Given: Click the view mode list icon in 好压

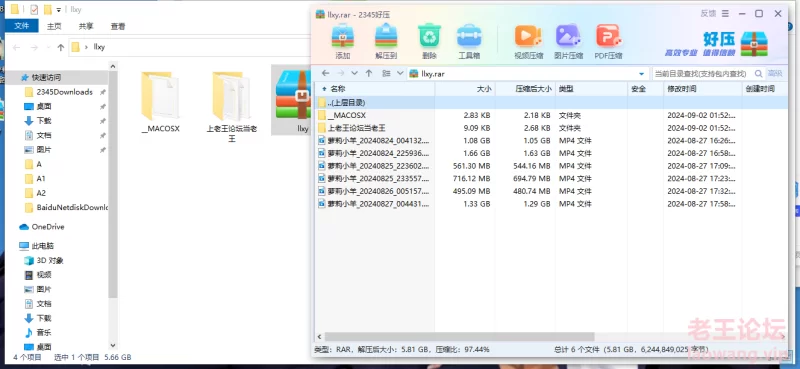Looking at the screenshot, I should tap(386, 73).
